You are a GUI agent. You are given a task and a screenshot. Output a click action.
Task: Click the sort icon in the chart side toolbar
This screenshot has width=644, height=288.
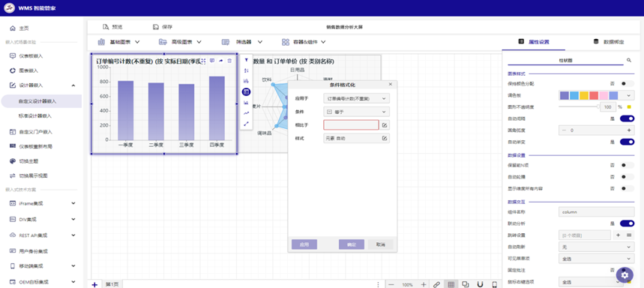[x=247, y=70]
